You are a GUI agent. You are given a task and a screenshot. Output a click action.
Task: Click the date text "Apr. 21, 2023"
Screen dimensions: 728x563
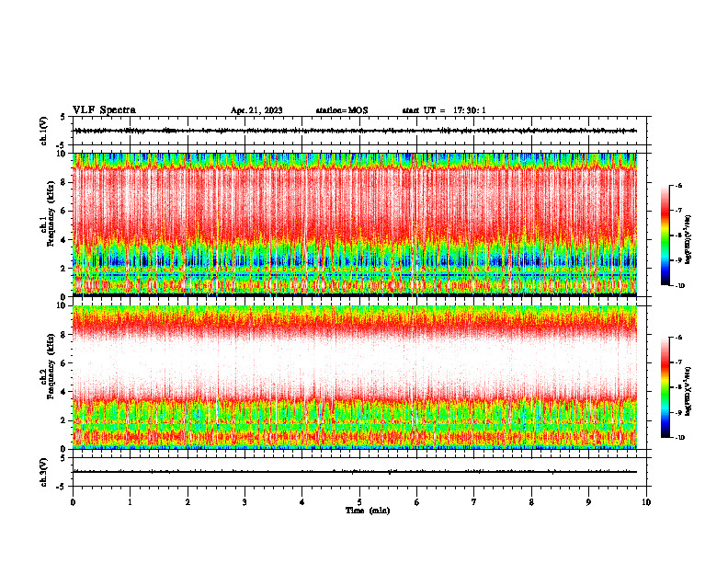tap(256, 110)
